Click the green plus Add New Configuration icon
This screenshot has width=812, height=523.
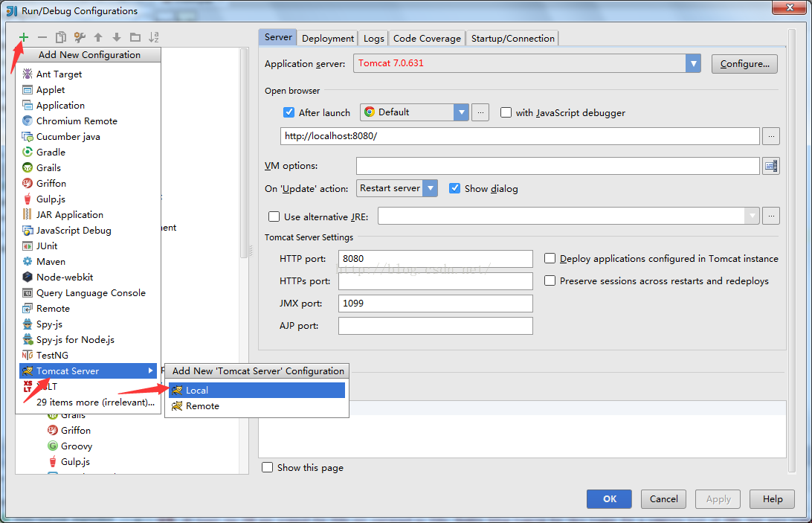point(24,37)
